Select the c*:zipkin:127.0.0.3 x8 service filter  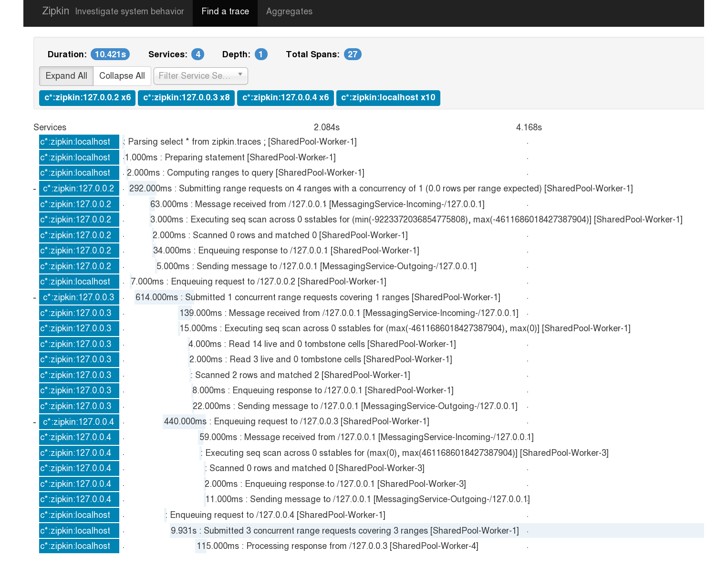pyautogui.click(x=186, y=98)
